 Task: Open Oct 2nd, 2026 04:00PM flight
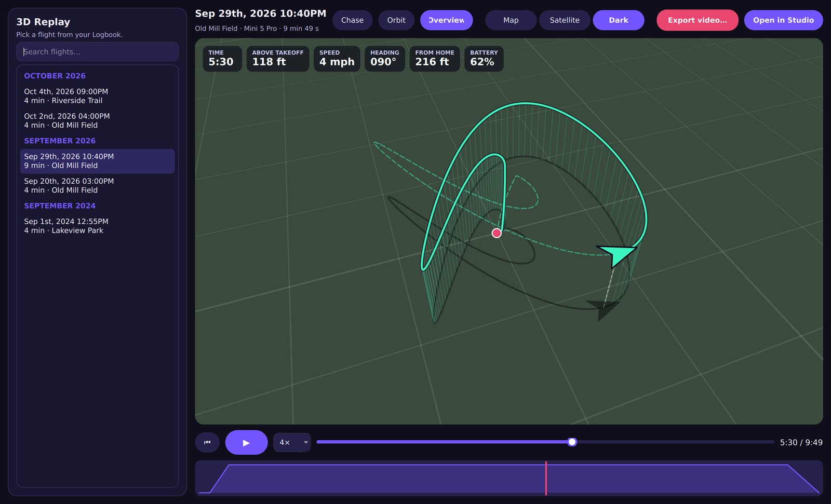98,120
